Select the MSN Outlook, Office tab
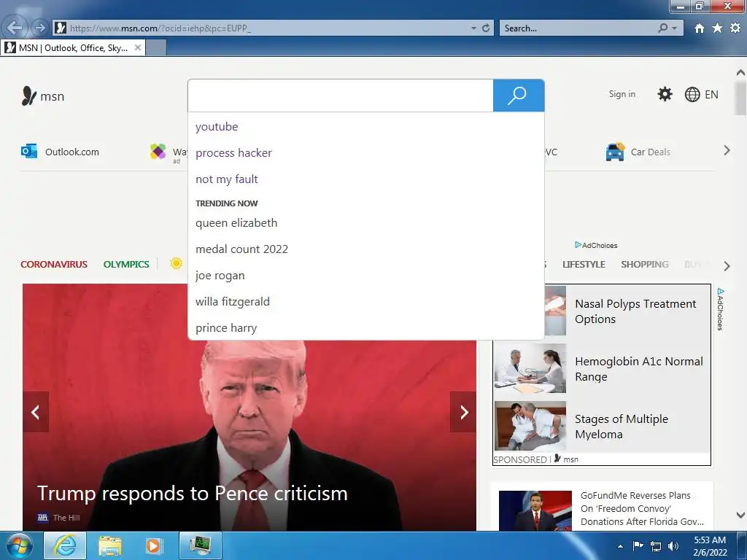Screen dimensions: 747x560 73,47
